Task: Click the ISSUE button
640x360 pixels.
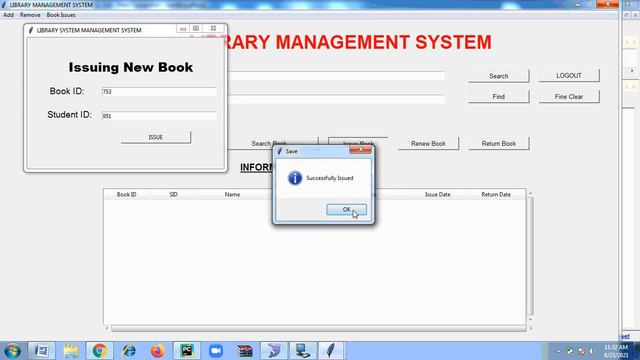Action: [x=156, y=137]
